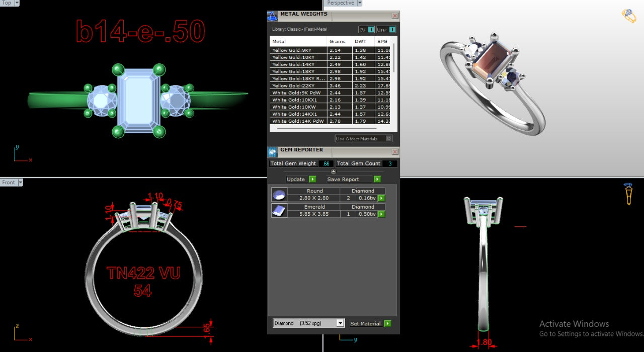Close the Gem Reporter panel
This screenshot has height=352, width=644.
tap(395, 152)
